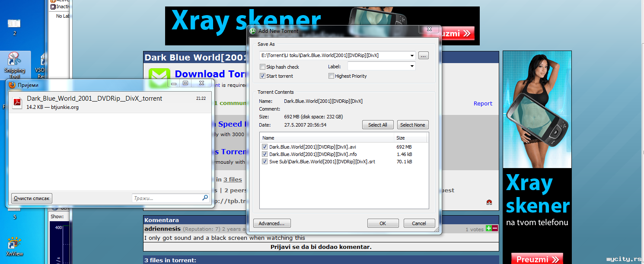Click the Очисти списак button
This screenshot has height=264, width=644.
pyautogui.click(x=32, y=198)
